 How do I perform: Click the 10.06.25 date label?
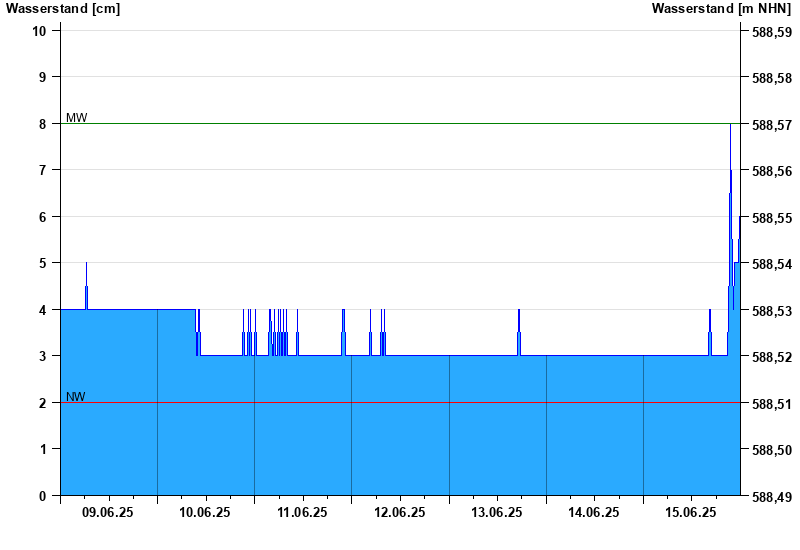pyautogui.click(x=205, y=512)
